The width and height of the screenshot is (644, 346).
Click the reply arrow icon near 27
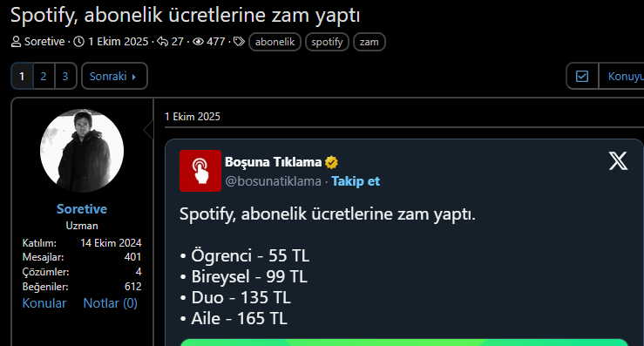click(163, 42)
